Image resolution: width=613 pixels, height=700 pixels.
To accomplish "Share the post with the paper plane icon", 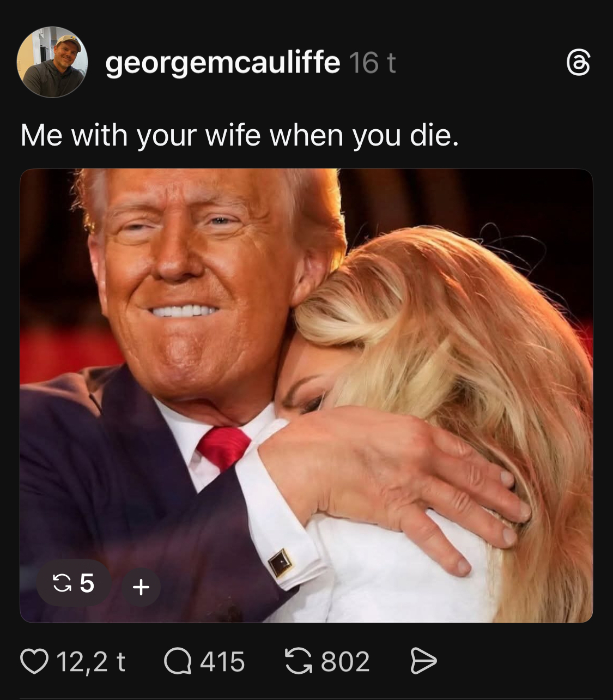I will point(423,661).
